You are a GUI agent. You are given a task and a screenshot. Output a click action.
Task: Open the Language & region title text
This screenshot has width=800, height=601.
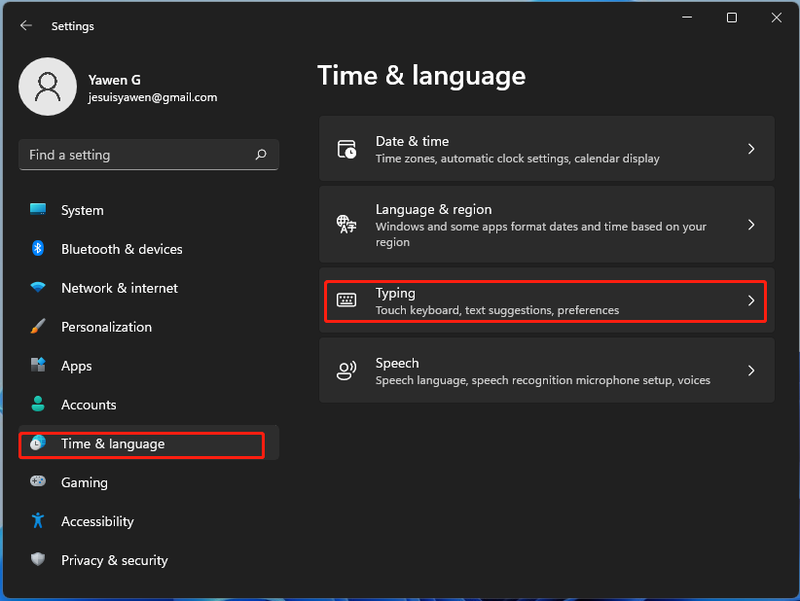[434, 209]
